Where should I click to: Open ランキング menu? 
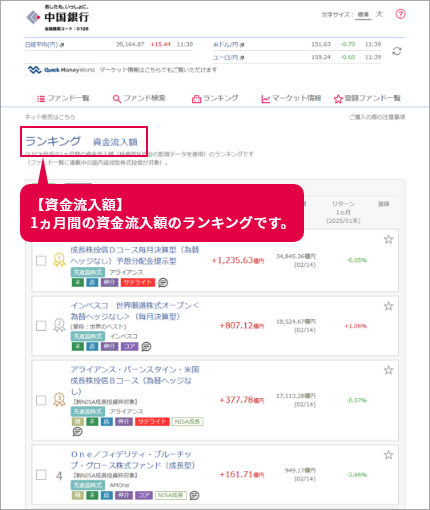click(215, 98)
